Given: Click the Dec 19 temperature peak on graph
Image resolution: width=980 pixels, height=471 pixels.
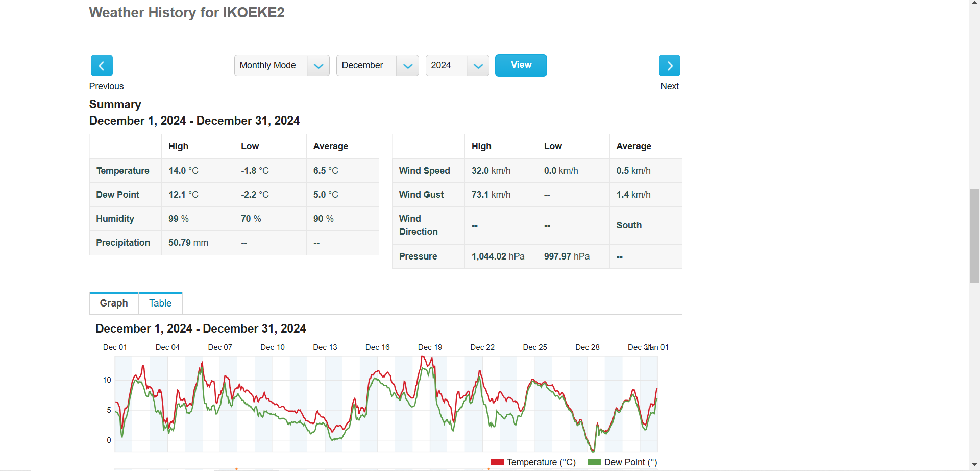Looking at the screenshot, I should click(x=423, y=357).
